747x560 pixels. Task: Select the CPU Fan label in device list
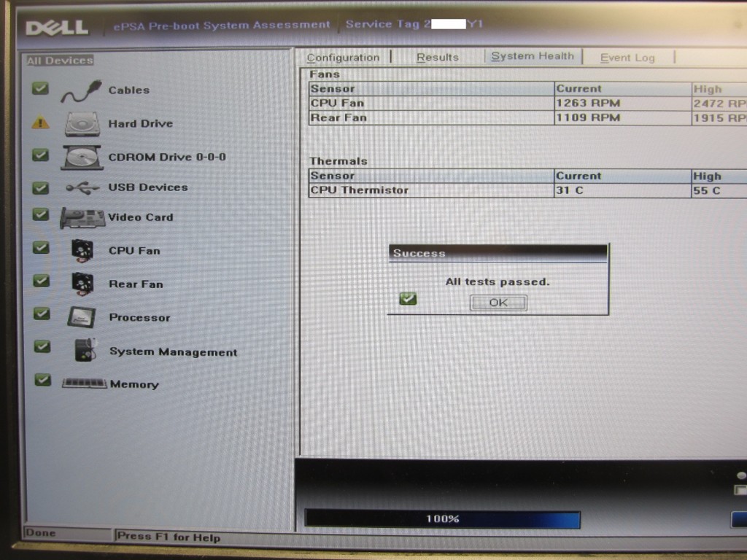[134, 251]
